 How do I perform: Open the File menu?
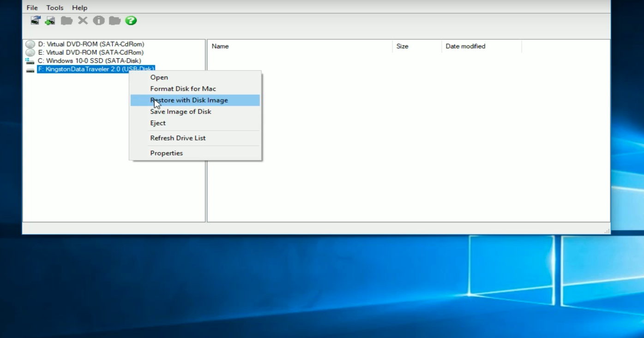click(x=32, y=8)
